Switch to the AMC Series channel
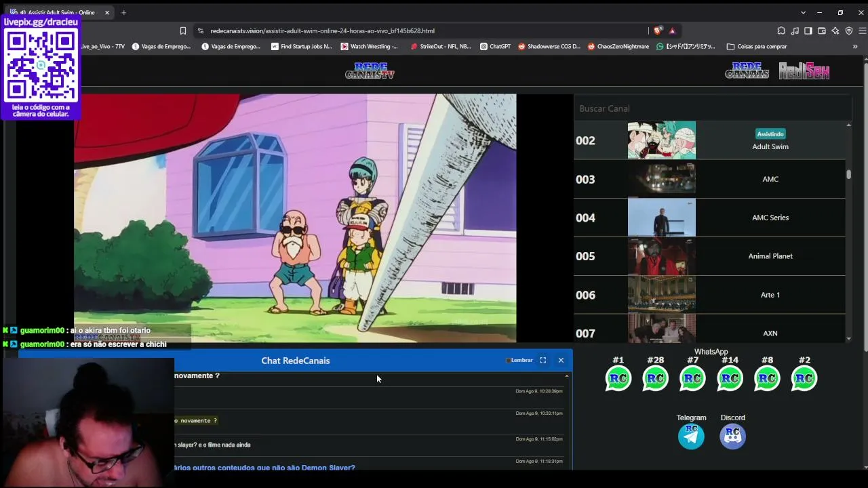The height and width of the screenshot is (488, 868). [709, 218]
